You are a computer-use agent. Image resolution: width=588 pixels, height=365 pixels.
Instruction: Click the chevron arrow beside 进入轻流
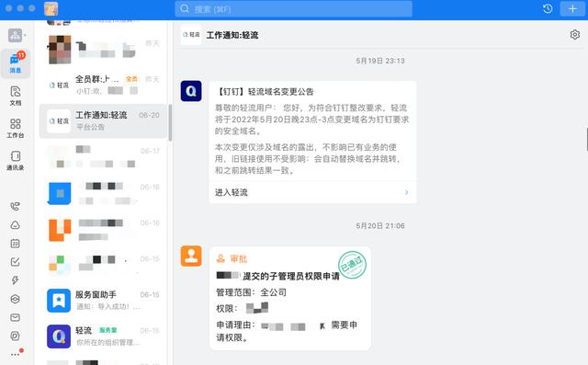tap(406, 192)
